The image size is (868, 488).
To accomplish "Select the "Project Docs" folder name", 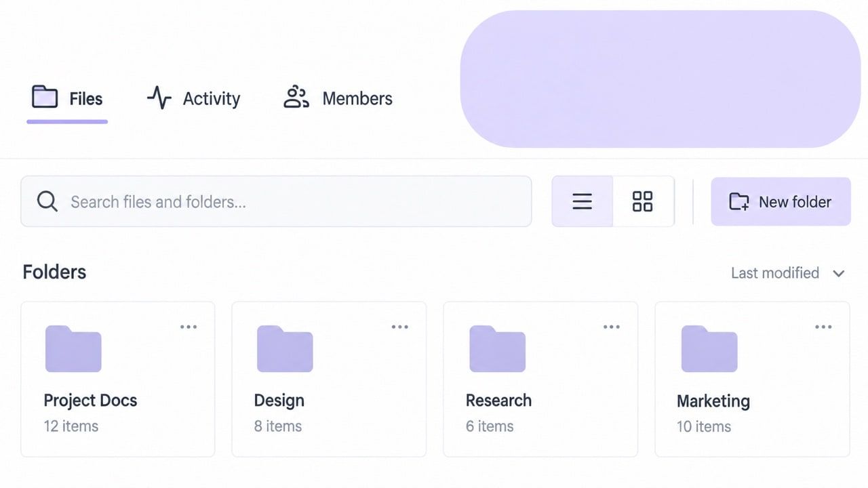I will point(90,401).
